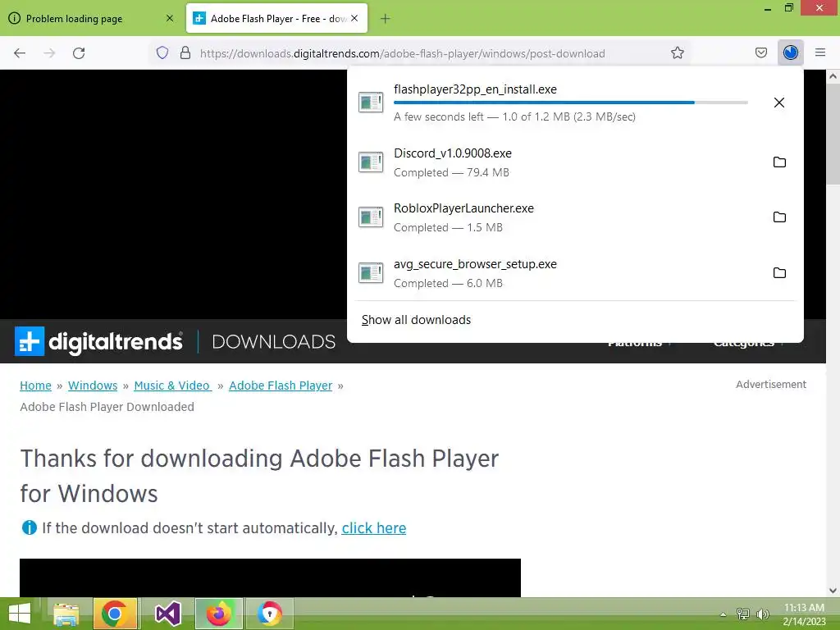The height and width of the screenshot is (630, 840).
Task: Click the avg_secure_browser_setup.exe file icon
Action: (x=371, y=272)
